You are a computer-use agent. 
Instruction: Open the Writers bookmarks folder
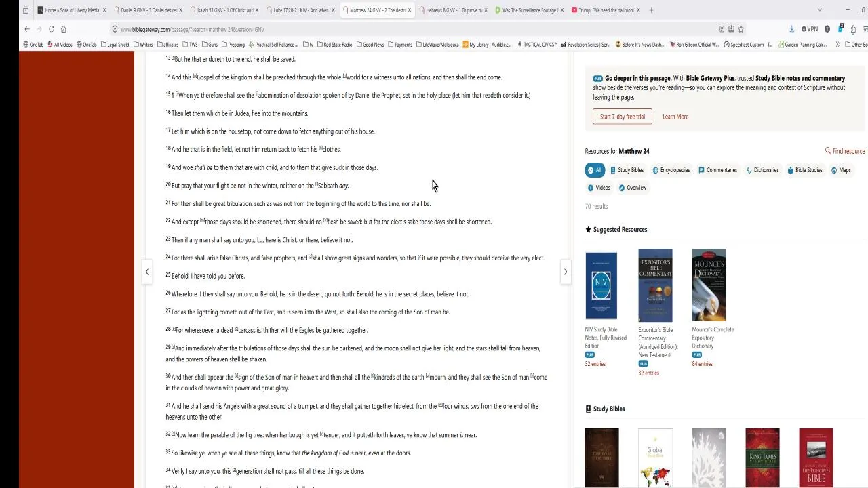tap(143, 45)
